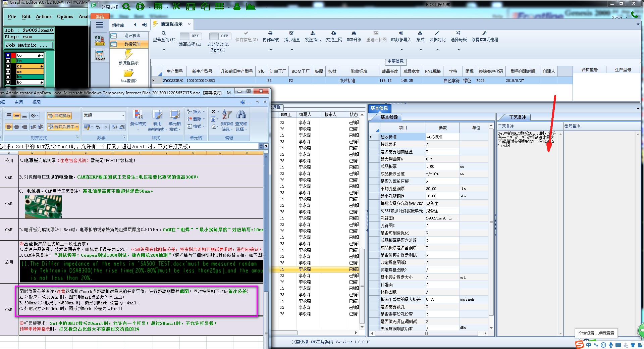The height and width of the screenshot is (349, 644).
Task: Click the Job Matrix ... button
Action: (x=29, y=45)
